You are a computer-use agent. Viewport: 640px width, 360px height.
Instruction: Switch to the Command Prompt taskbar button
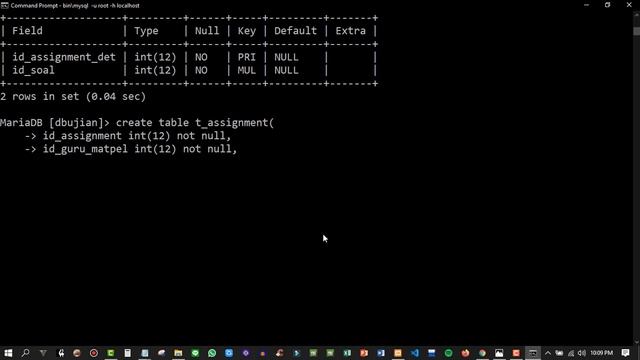(x=533, y=353)
